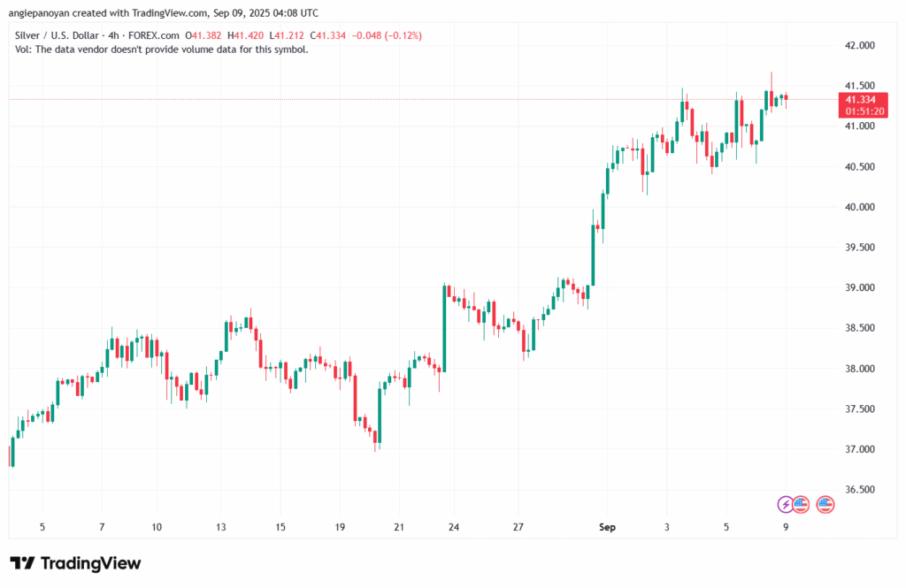Click the open price value O41.382
The width and height of the screenshot is (906, 588).
pos(205,35)
